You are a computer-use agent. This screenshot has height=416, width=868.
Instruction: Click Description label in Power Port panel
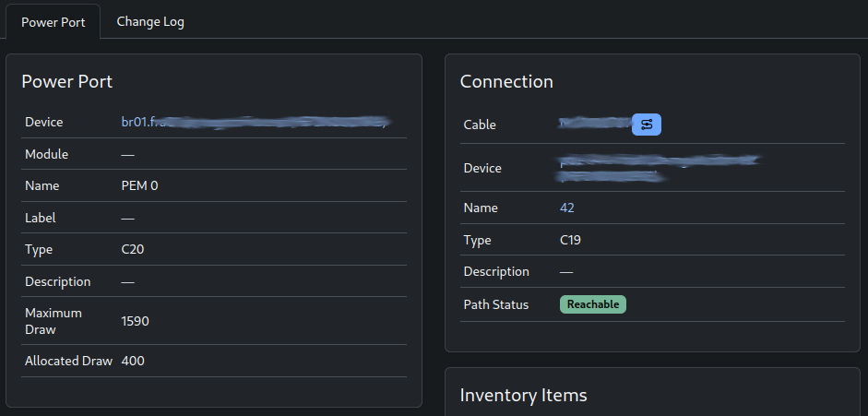pyautogui.click(x=57, y=281)
